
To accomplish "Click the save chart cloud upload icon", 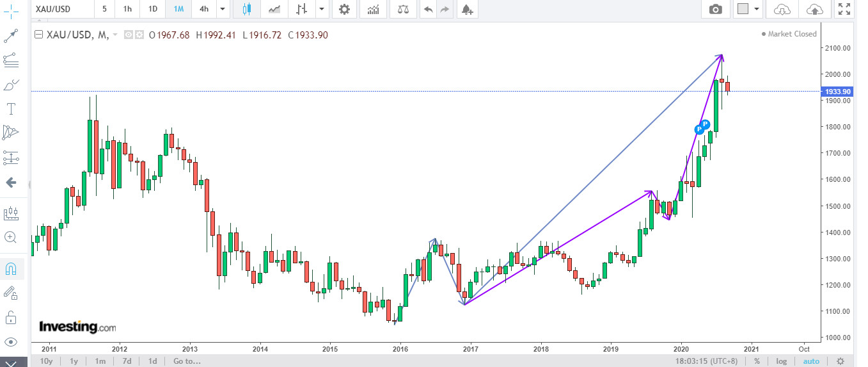I will [x=815, y=9].
